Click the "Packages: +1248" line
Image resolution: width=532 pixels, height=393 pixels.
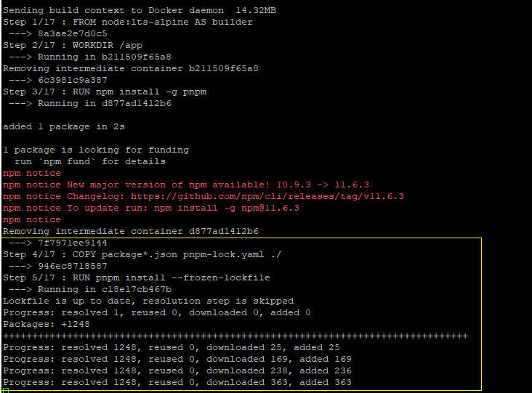(47, 324)
